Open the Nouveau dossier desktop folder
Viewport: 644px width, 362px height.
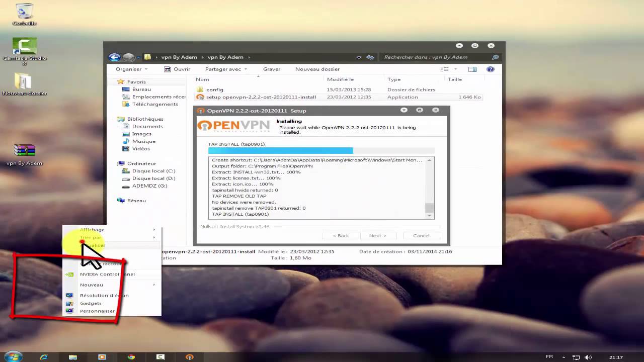tap(24, 84)
